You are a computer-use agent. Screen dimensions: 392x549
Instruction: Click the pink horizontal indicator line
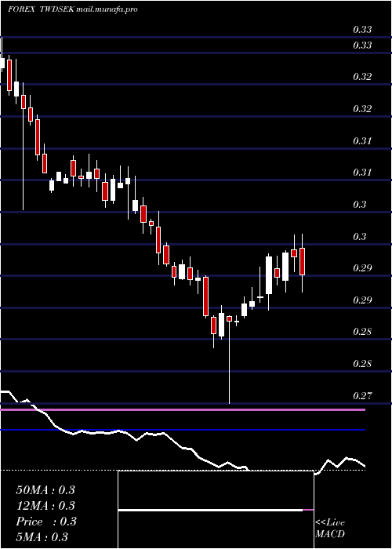pos(183,409)
